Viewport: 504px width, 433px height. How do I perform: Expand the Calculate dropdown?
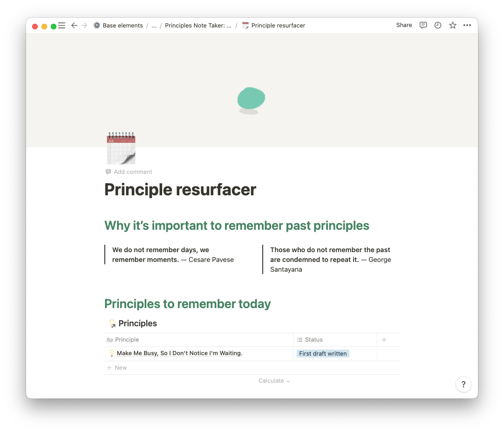274,381
